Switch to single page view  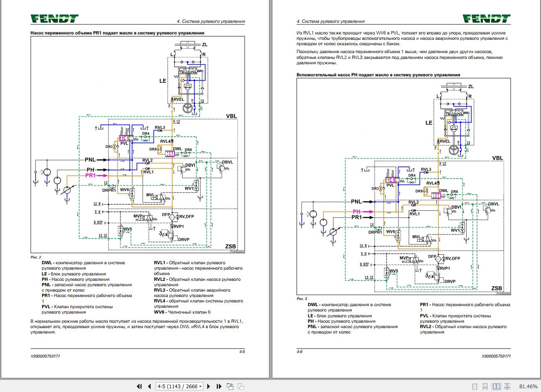point(475,387)
